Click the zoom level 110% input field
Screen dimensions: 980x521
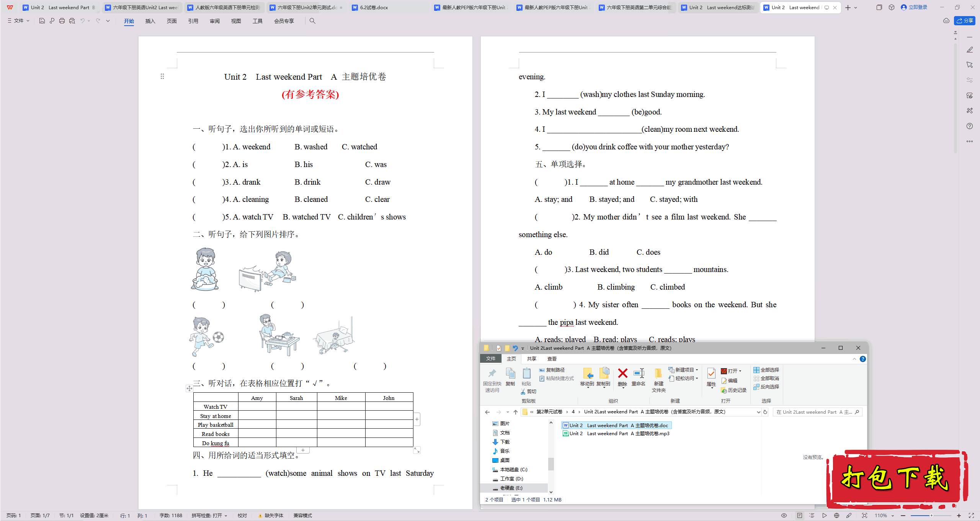click(x=884, y=515)
